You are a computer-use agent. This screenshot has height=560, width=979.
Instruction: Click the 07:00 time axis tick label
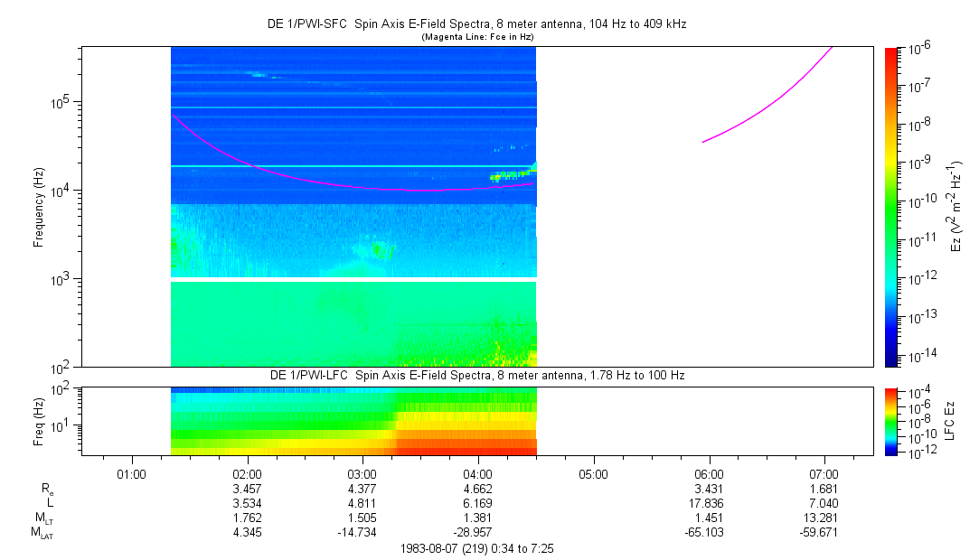coord(824,473)
